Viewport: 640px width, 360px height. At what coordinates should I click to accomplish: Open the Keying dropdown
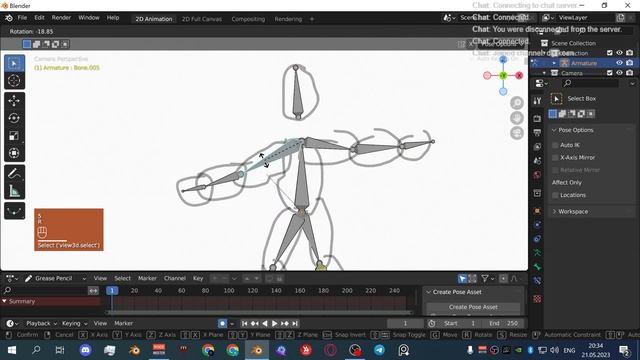74,323
